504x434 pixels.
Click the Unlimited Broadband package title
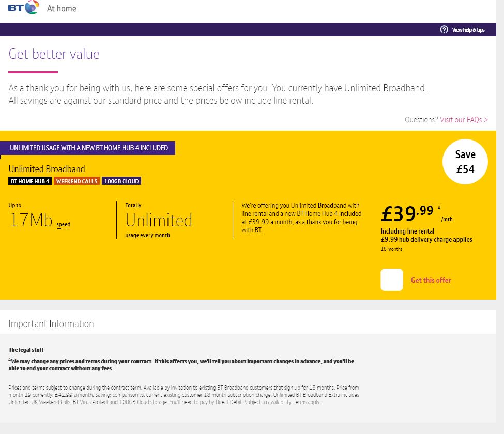[x=47, y=169]
